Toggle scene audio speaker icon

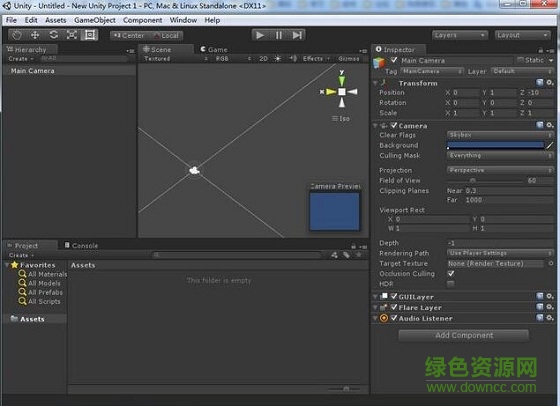[292, 59]
